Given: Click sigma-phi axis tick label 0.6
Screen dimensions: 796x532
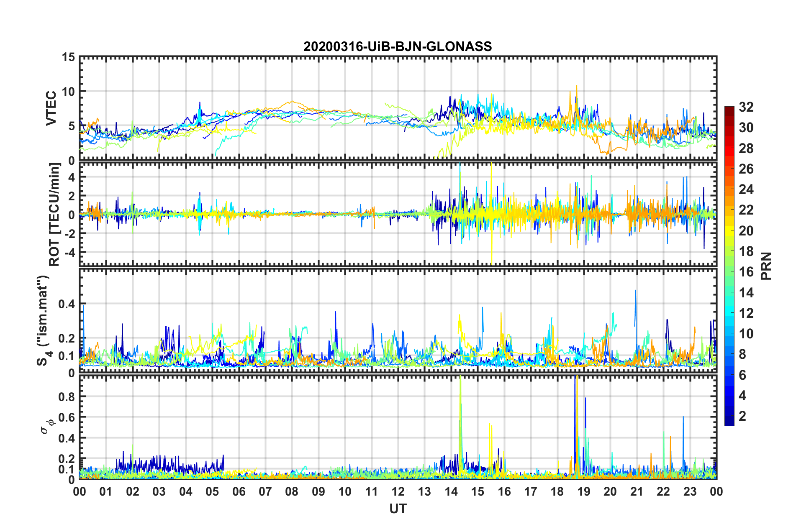Looking at the screenshot, I should click(x=67, y=417).
